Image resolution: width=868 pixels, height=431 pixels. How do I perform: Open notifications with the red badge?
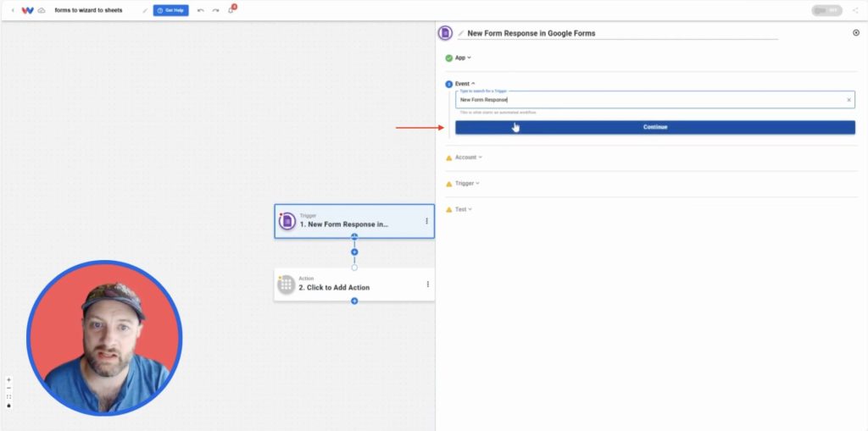click(231, 9)
